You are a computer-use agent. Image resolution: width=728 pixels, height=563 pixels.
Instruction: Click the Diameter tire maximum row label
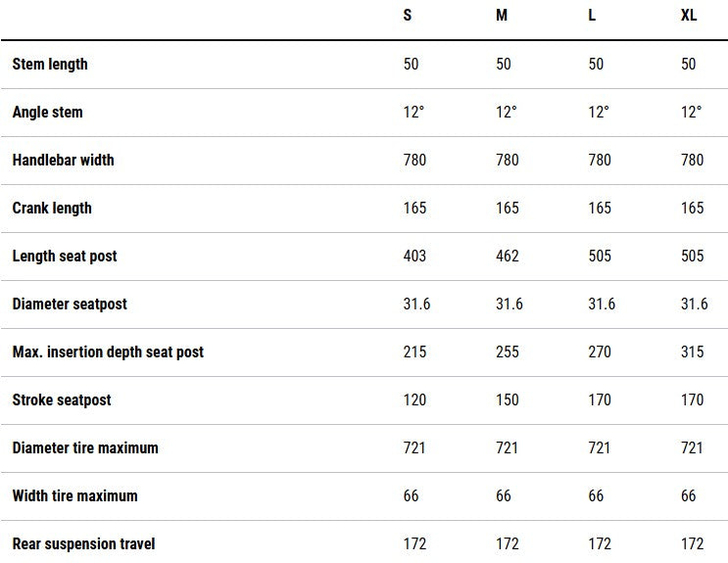click(x=85, y=447)
